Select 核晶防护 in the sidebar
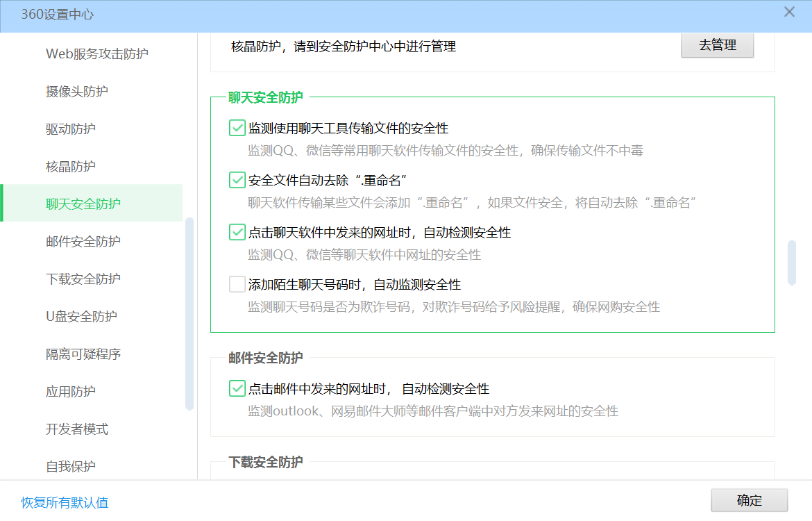The image size is (812, 521). 70,167
